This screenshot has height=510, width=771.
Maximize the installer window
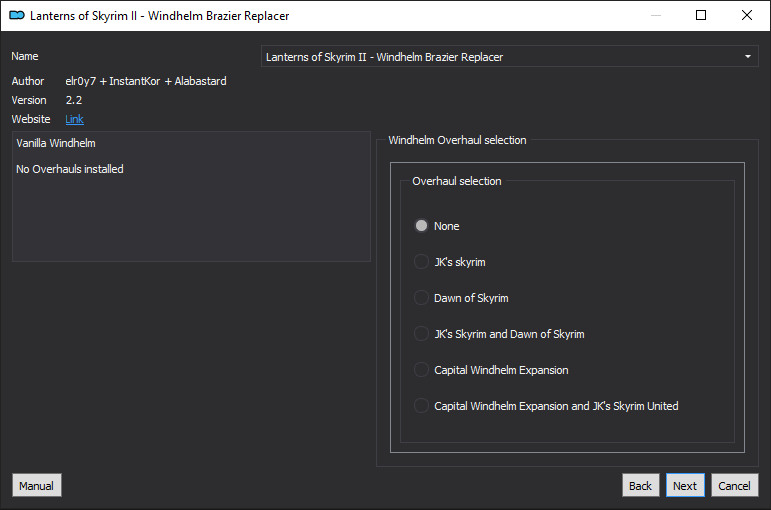pos(701,15)
